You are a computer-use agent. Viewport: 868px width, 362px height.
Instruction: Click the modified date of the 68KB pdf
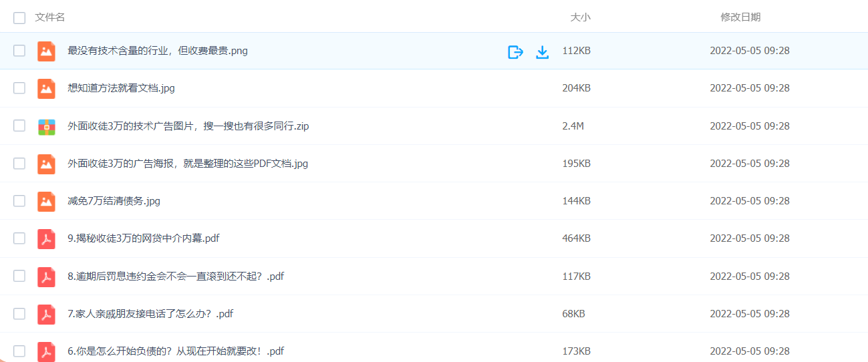(x=750, y=314)
